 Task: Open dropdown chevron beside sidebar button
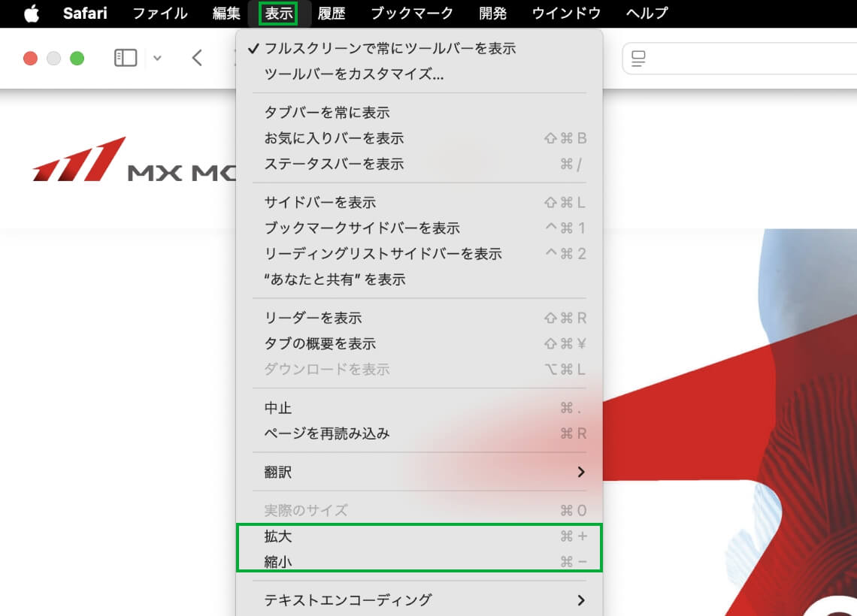pos(157,58)
